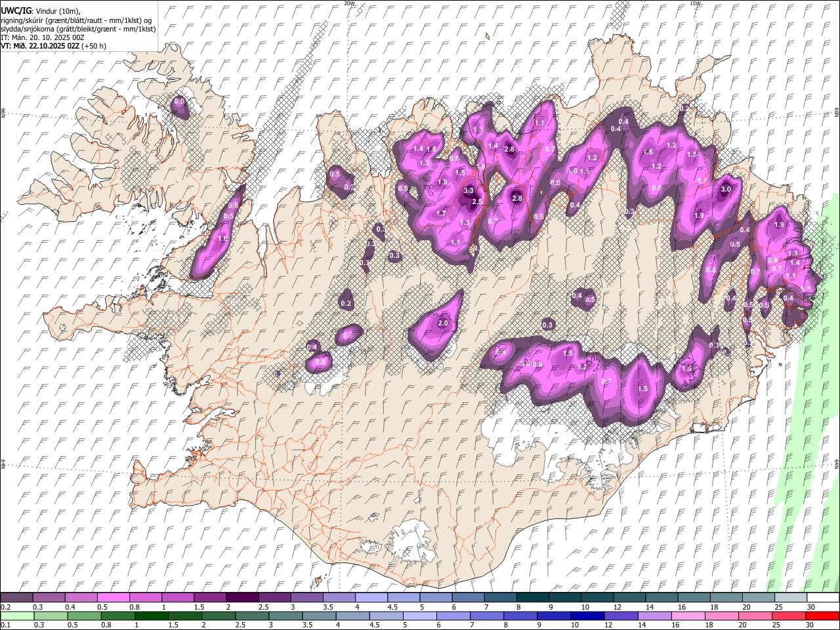Pick the palest green swatch above 0.1 legend label
The image size is (840, 630).
tap(17, 616)
